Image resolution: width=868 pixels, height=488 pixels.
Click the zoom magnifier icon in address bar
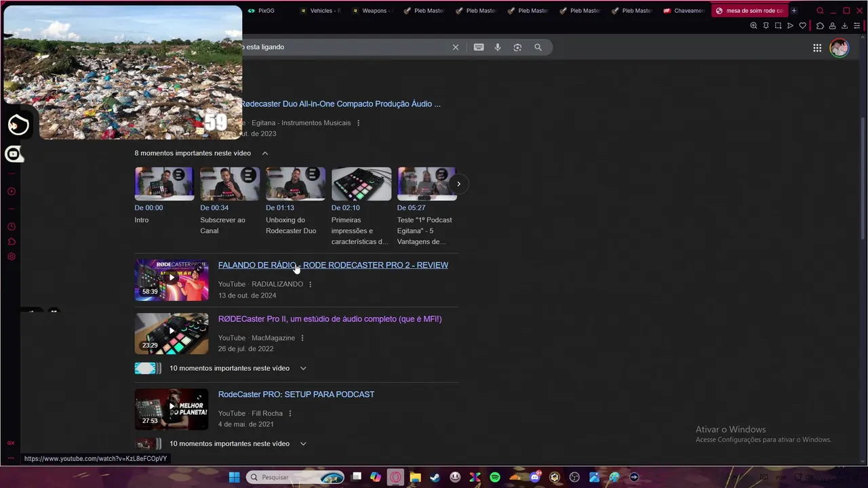coord(753,26)
